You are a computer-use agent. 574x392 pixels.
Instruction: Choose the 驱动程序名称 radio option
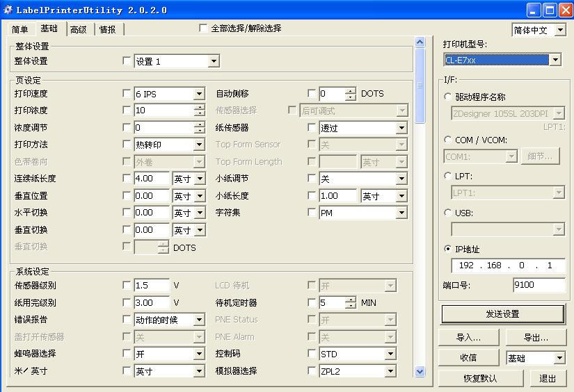click(447, 97)
